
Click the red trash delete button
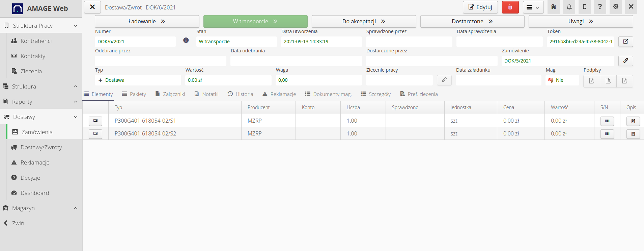pos(510,7)
